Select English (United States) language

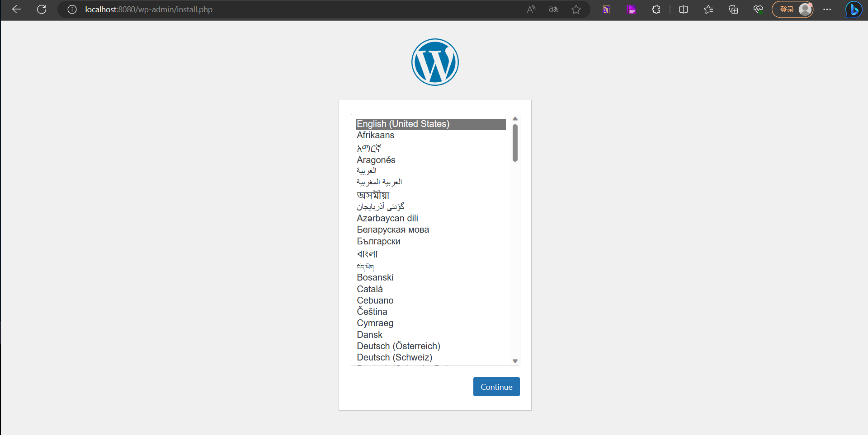point(431,124)
